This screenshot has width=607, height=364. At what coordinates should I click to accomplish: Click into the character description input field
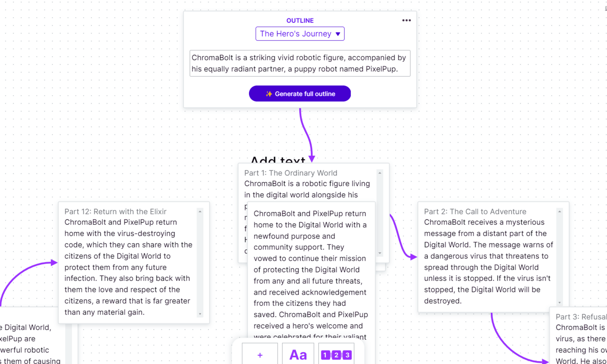[x=300, y=63]
